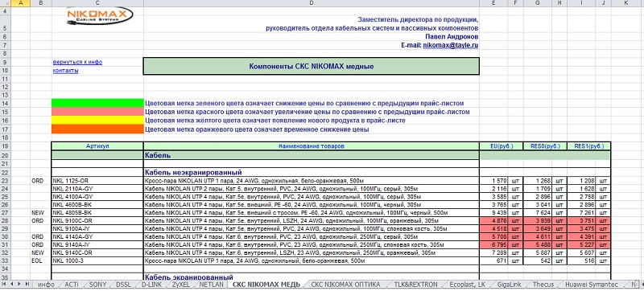
Task: Switch to the GigaLink sheet tab
Action: [510, 285]
